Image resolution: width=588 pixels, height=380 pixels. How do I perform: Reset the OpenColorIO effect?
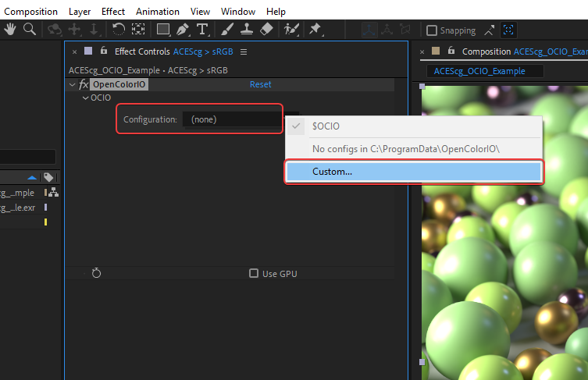pos(260,84)
